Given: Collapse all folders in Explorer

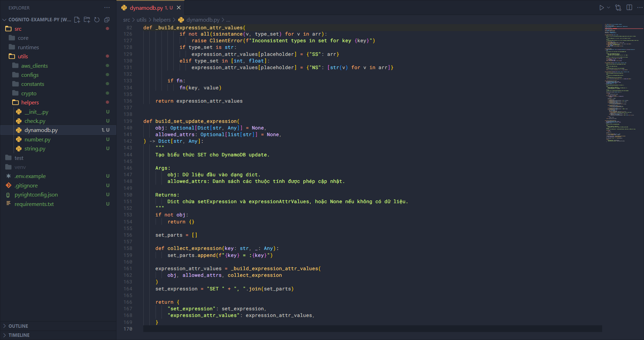Looking at the screenshot, I should [107, 20].
